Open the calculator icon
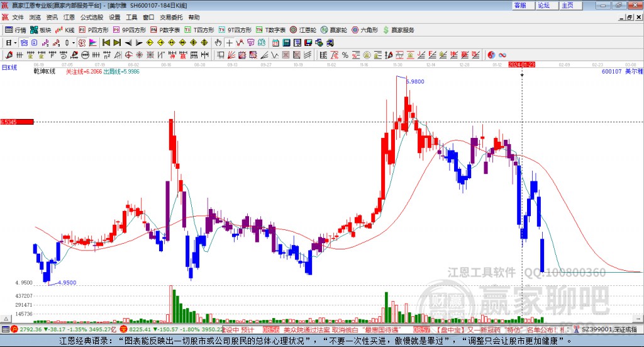 (286, 43)
